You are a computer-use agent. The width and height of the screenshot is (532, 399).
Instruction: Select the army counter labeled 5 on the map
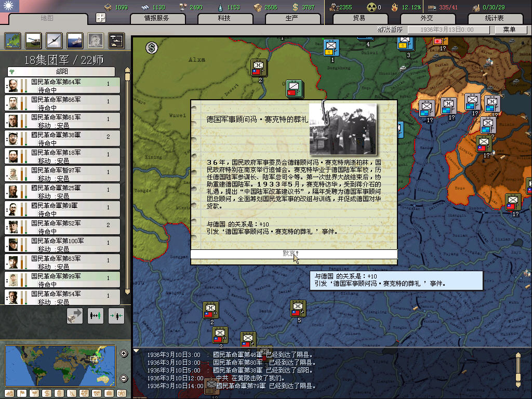tap(298, 309)
